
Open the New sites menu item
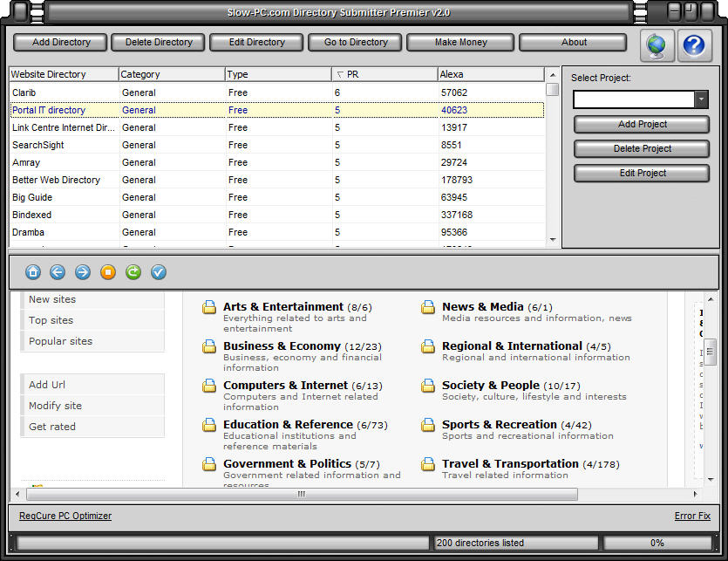(92, 300)
